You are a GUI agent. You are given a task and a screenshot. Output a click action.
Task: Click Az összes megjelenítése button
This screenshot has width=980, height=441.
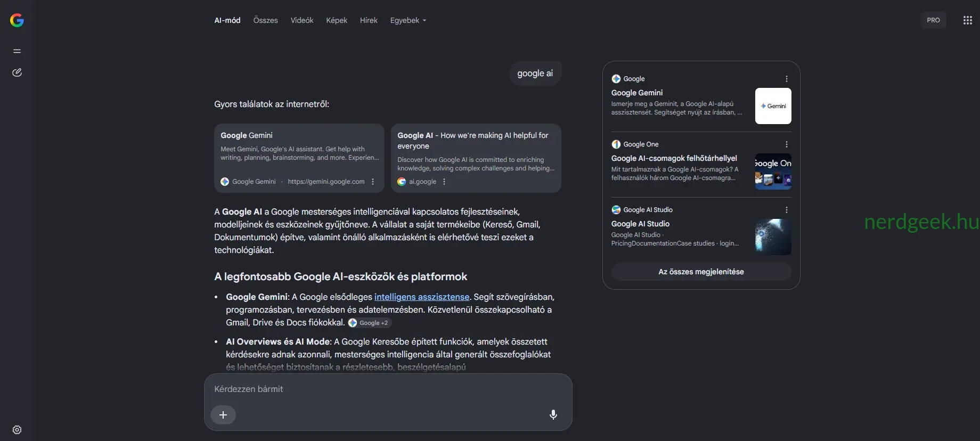coord(701,272)
